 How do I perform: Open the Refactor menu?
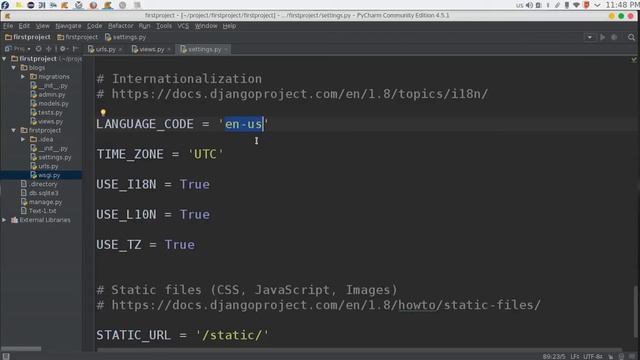(x=120, y=26)
